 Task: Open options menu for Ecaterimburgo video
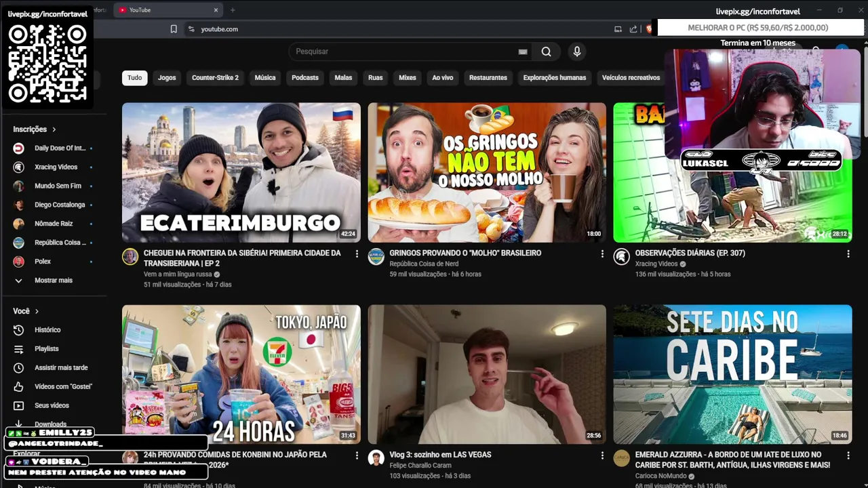point(357,254)
